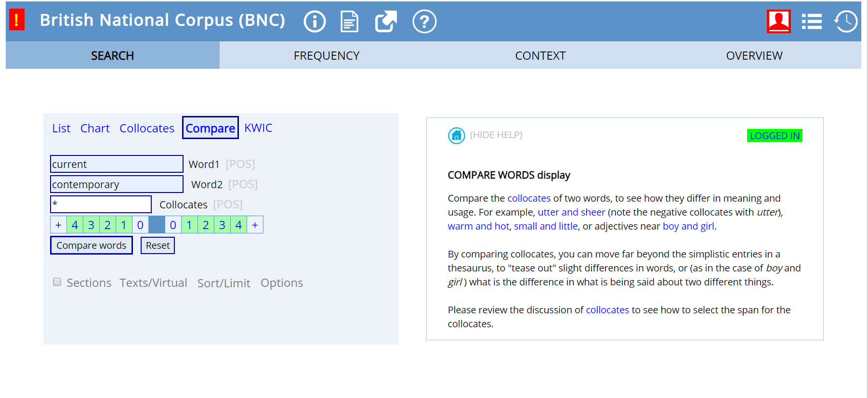
Task: Click the external share link icon
Action: [386, 22]
